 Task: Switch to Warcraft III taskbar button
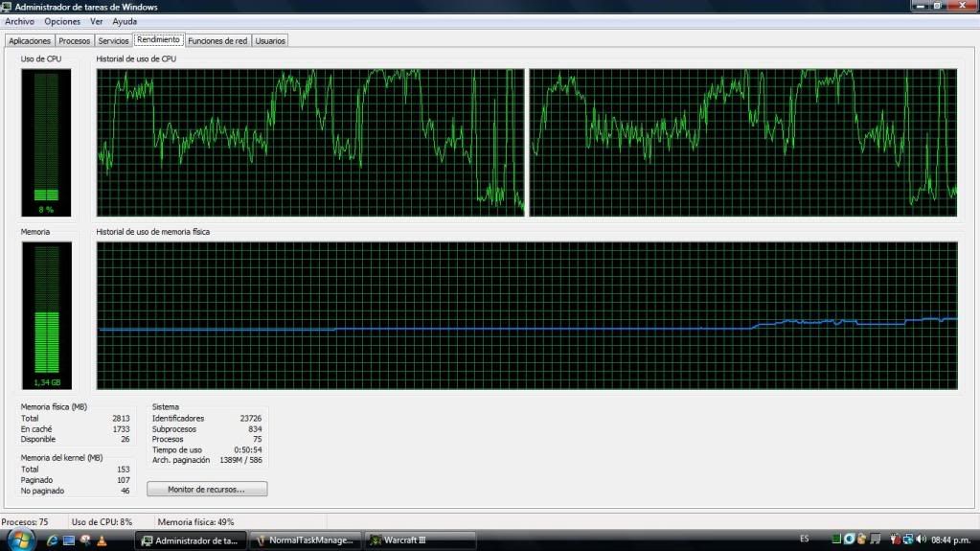[x=420, y=540]
